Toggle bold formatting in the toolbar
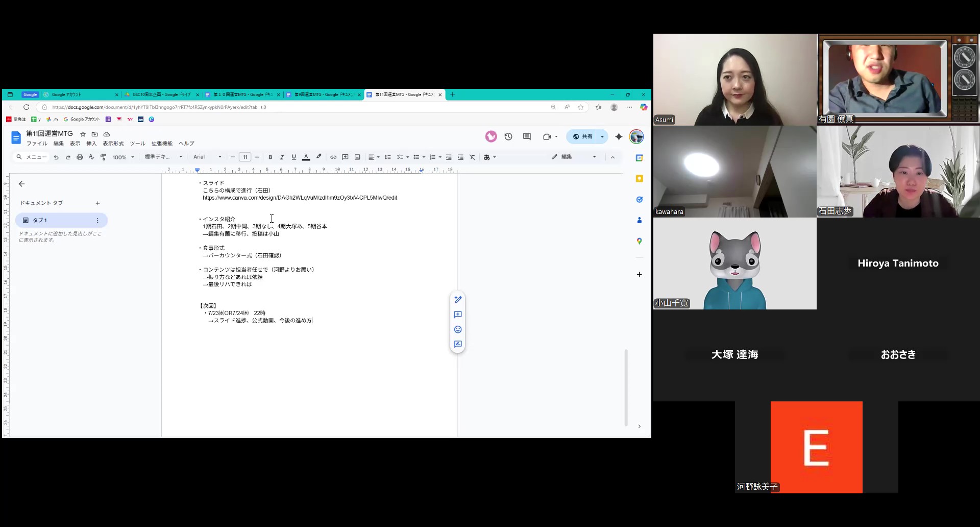Viewport: 980px width, 527px height. coord(270,157)
